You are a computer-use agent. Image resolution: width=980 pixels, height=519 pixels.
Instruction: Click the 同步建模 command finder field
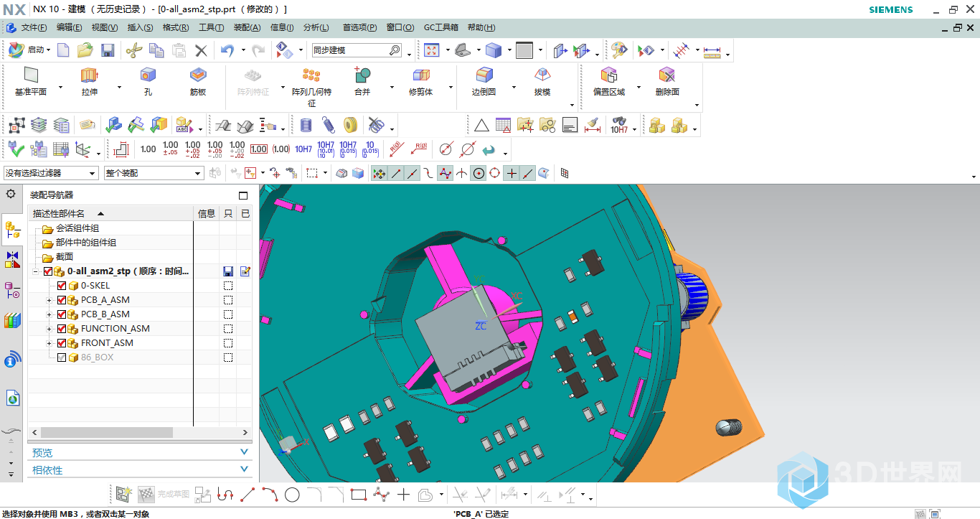[357, 50]
